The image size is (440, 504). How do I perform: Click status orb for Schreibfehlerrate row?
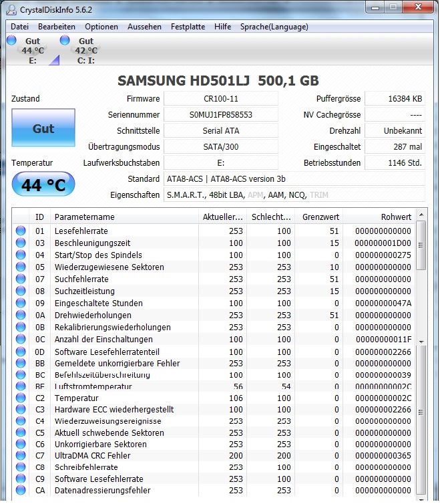pyautogui.click(x=21, y=467)
